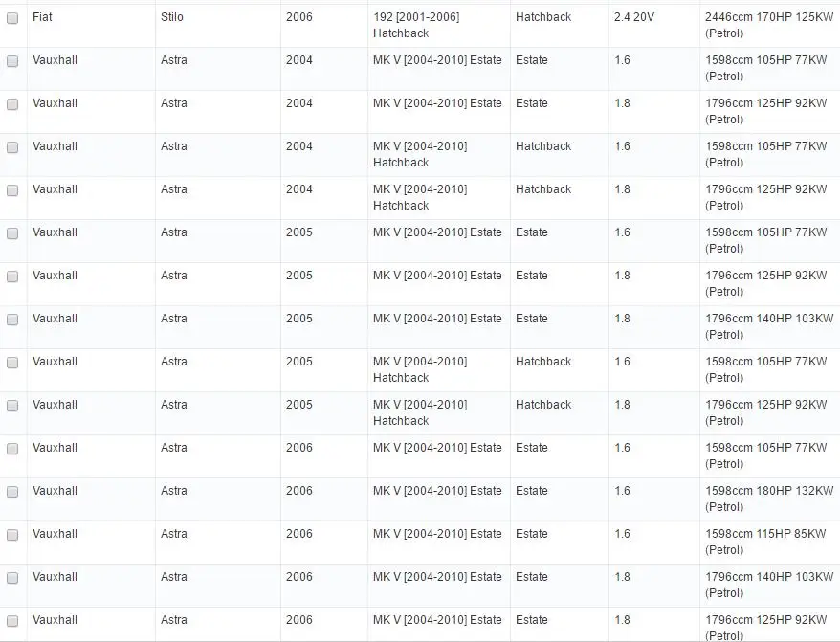
Task: Check the 2004 Astra Estate 1.8 row checkbox
Action: (12, 104)
